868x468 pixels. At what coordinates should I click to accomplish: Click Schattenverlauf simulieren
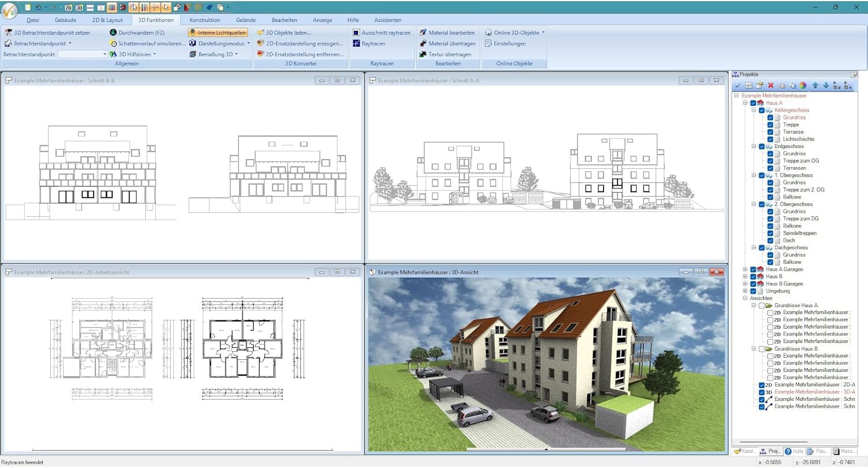tap(148, 43)
